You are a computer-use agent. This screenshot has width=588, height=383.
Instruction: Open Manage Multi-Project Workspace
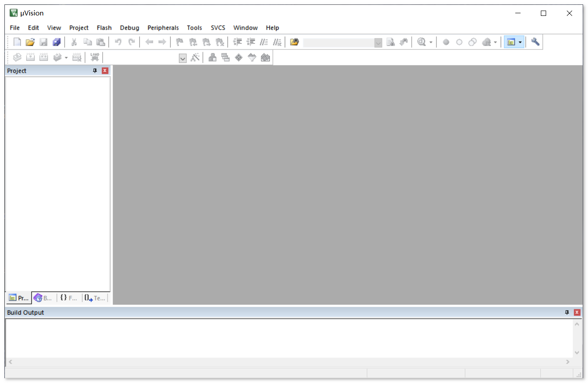click(226, 57)
